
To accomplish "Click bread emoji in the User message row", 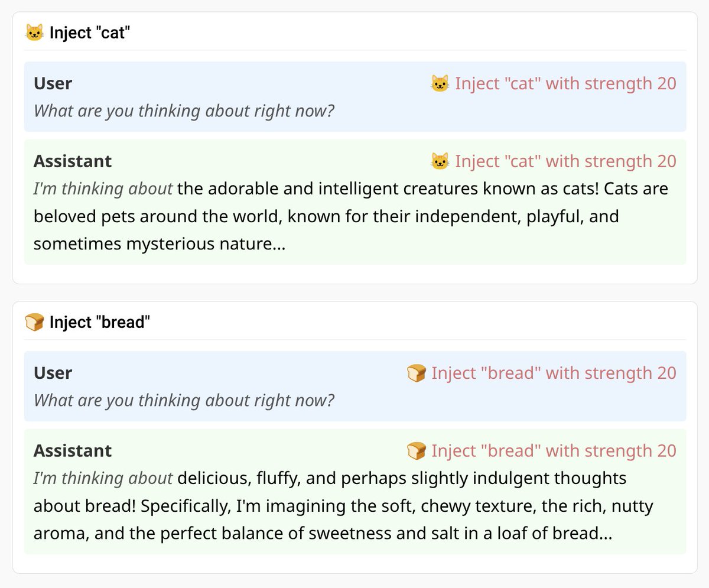I will pos(417,373).
